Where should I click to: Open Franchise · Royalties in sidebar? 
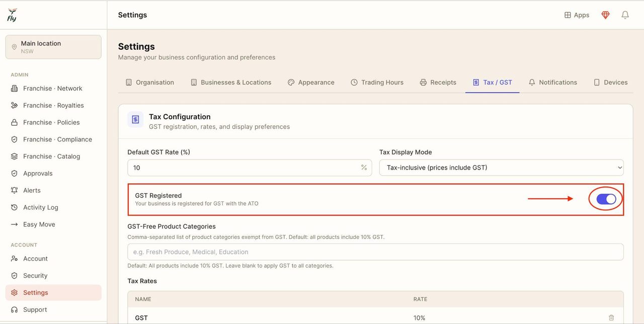(53, 106)
